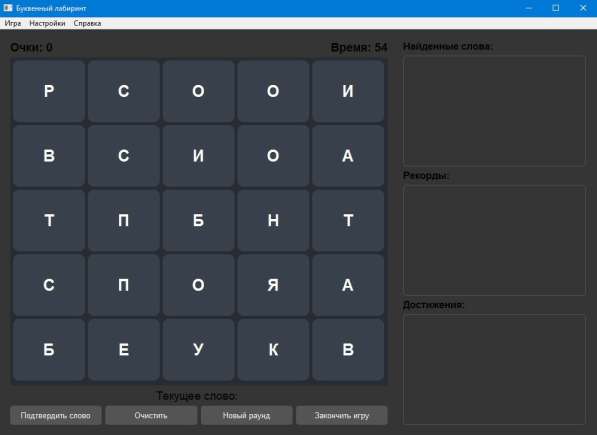597x435 pixels.
Task: Select the С tile between В and И
Action: tap(124, 156)
